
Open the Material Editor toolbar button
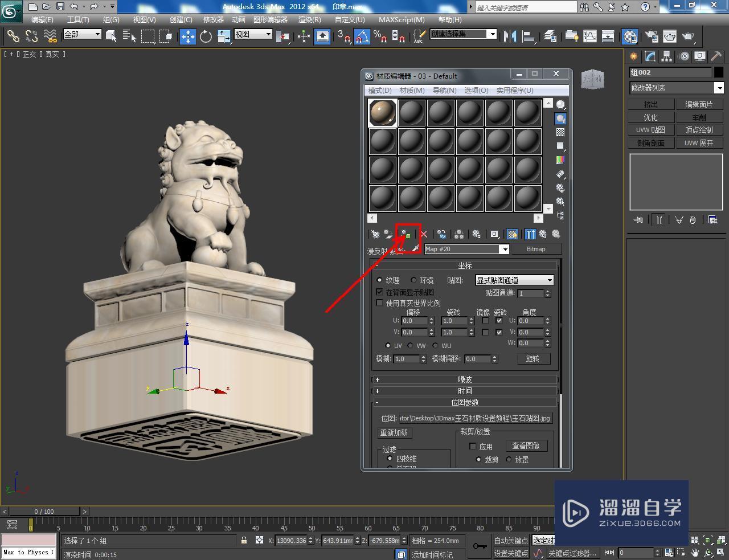[630, 36]
